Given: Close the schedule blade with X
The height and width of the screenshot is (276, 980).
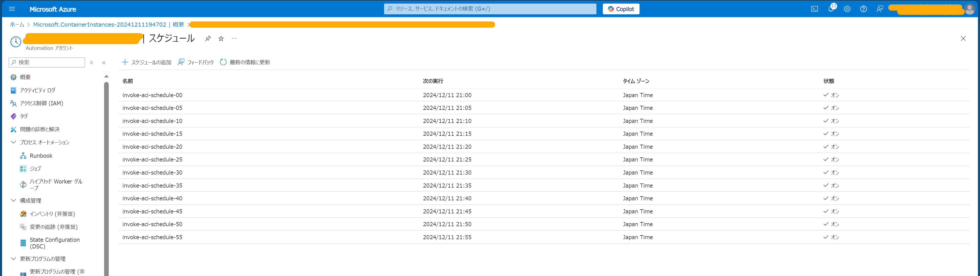Looking at the screenshot, I should coord(963,39).
